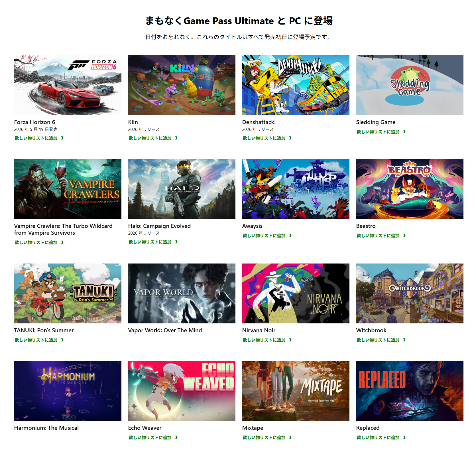Add Forza Horizon 6 to wishlist
Image resolution: width=476 pixels, height=456 pixels.
[39, 138]
